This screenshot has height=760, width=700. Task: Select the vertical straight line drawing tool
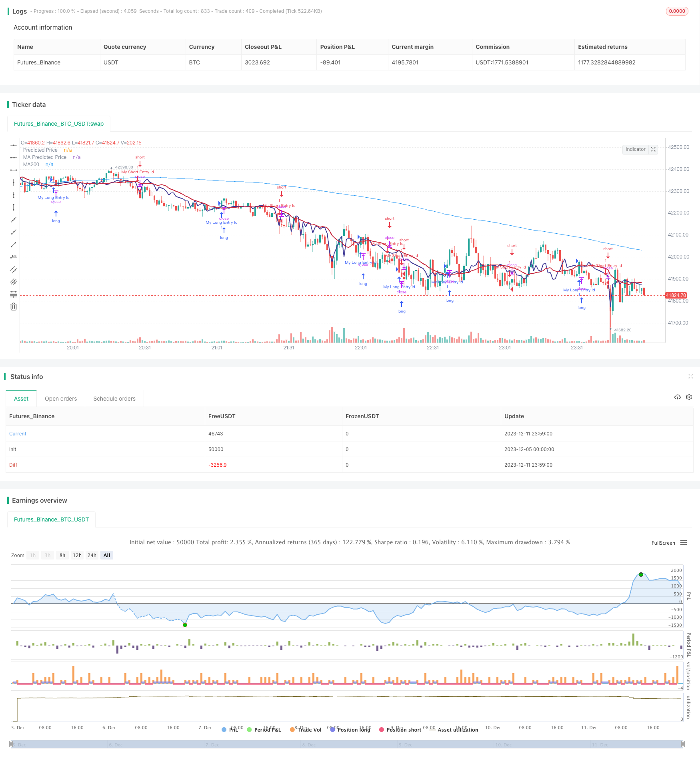(x=14, y=182)
